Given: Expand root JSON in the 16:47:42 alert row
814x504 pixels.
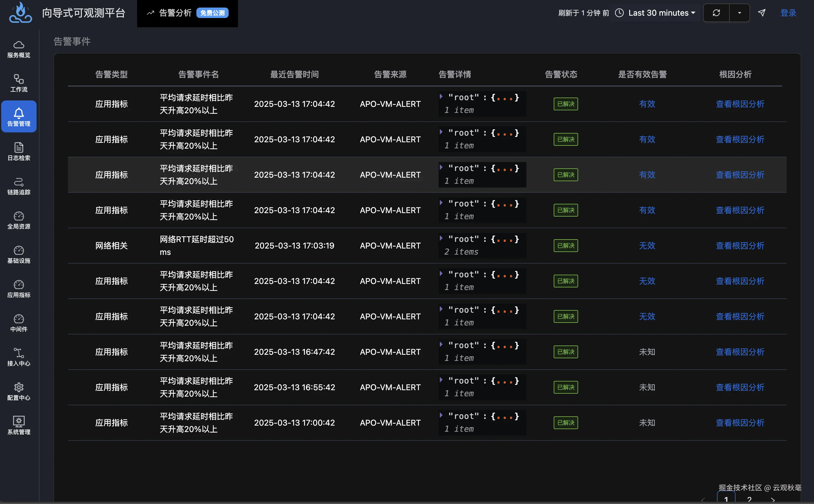Looking at the screenshot, I should coord(441,344).
